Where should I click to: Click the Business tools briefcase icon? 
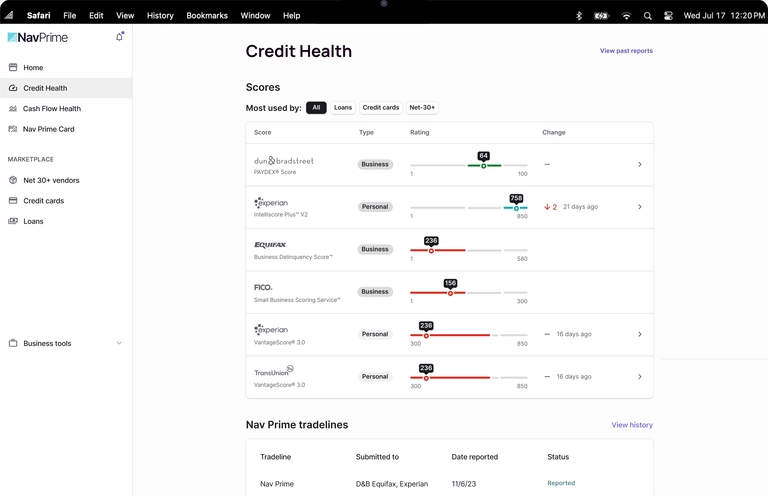tap(13, 343)
